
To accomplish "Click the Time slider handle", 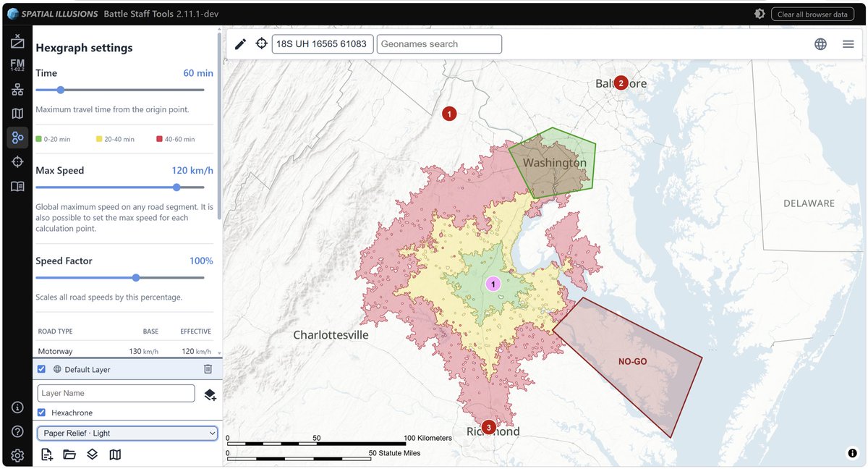I will tap(61, 90).
